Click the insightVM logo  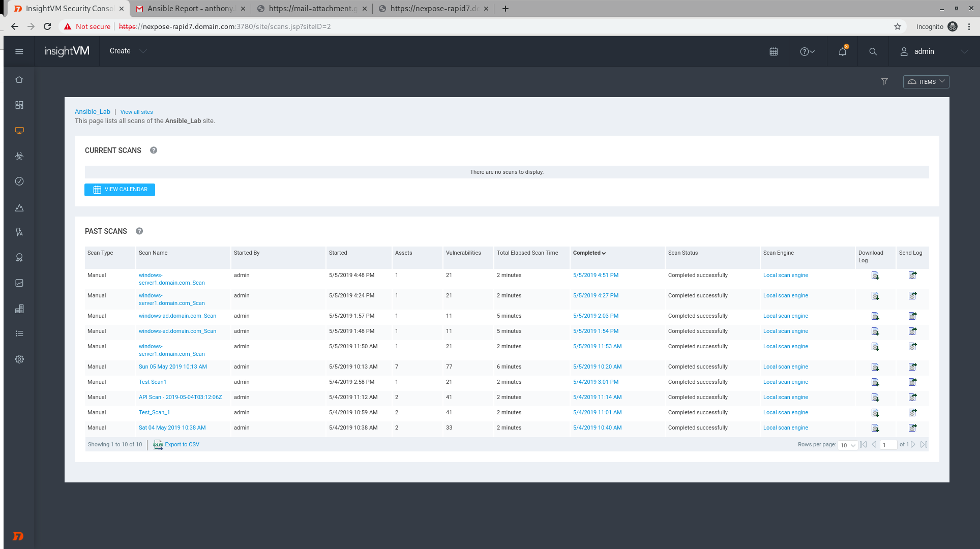pos(67,51)
